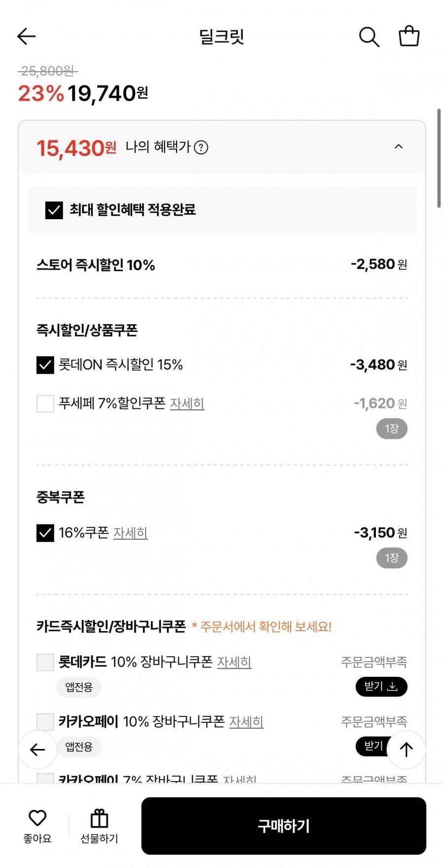Viewport: 444px width, 868px height.
Task: Download 롯데카드 coupon with 받기 button
Action: click(381, 686)
